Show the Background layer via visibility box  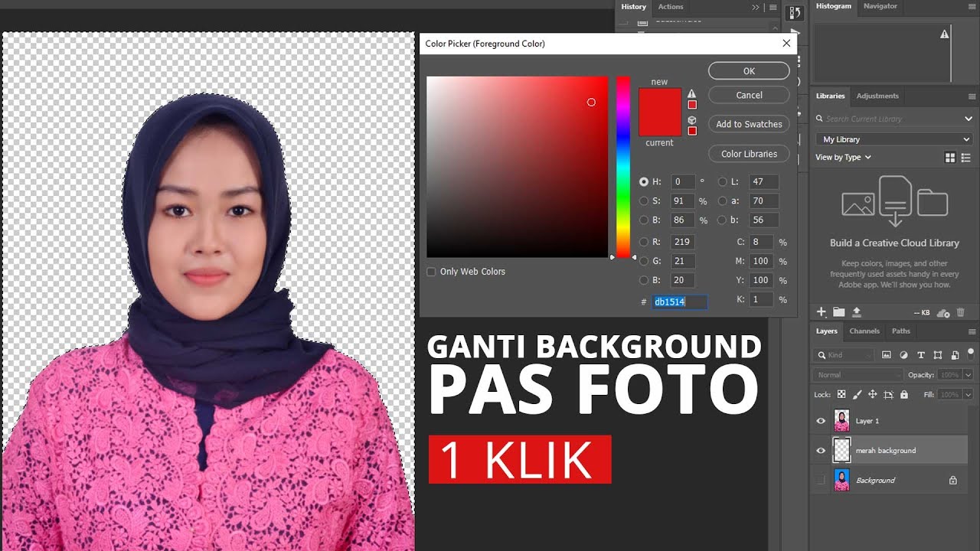(x=821, y=481)
